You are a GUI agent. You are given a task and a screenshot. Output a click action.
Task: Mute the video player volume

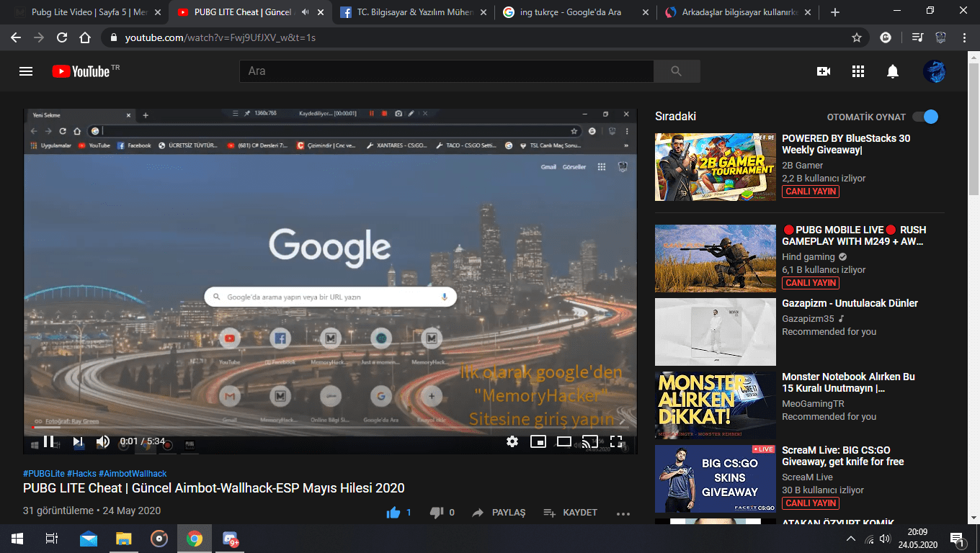[x=103, y=441]
